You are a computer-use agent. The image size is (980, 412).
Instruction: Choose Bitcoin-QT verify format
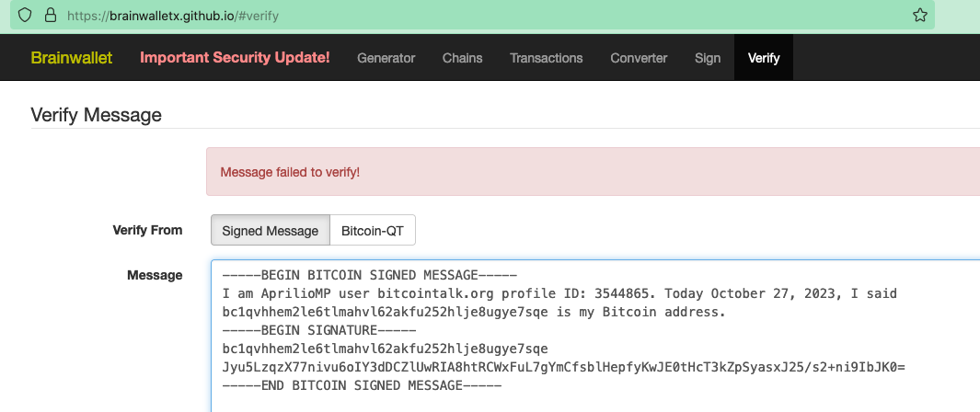pos(373,230)
